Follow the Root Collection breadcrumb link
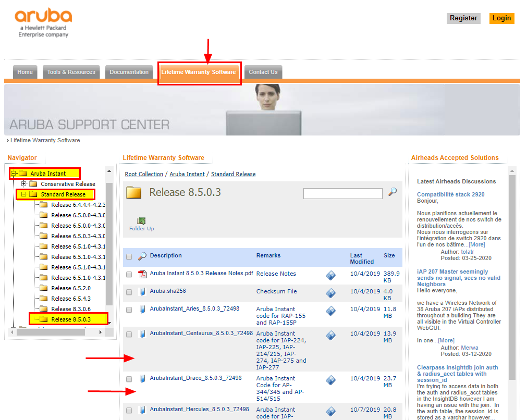 pos(144,174)
